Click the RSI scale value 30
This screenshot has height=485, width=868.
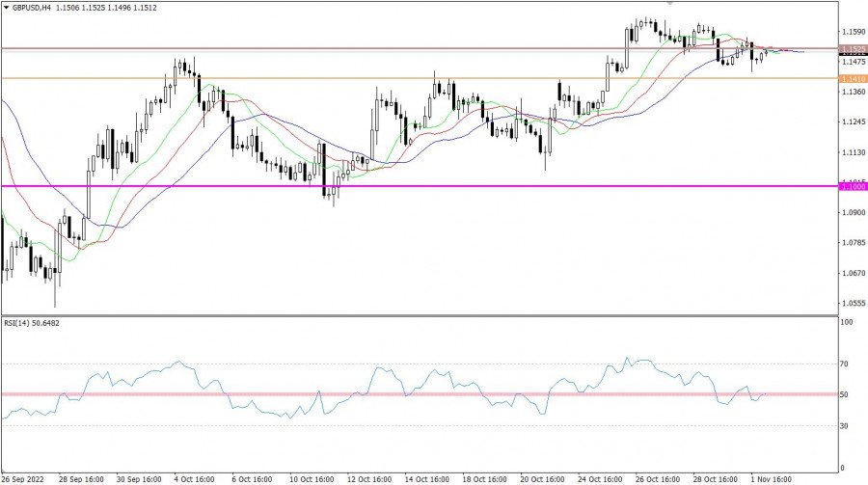point(846,424)
